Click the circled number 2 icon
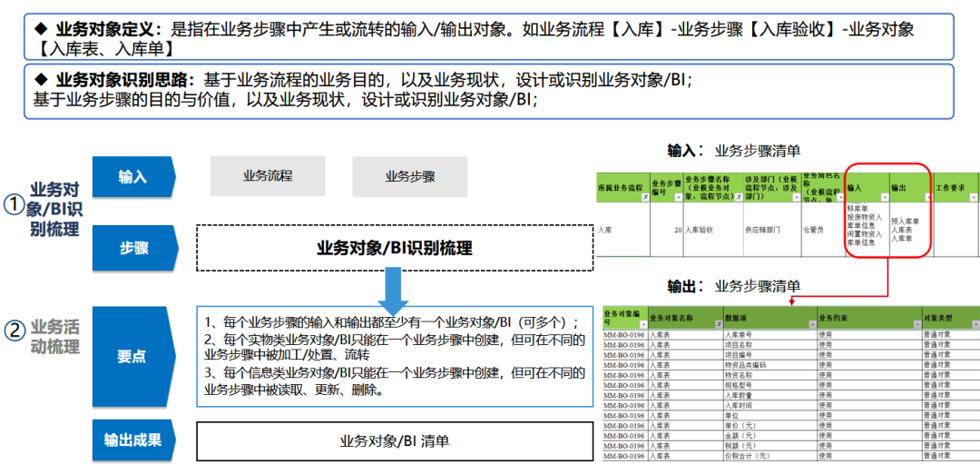980x474 pixels. tap(14, 331)
